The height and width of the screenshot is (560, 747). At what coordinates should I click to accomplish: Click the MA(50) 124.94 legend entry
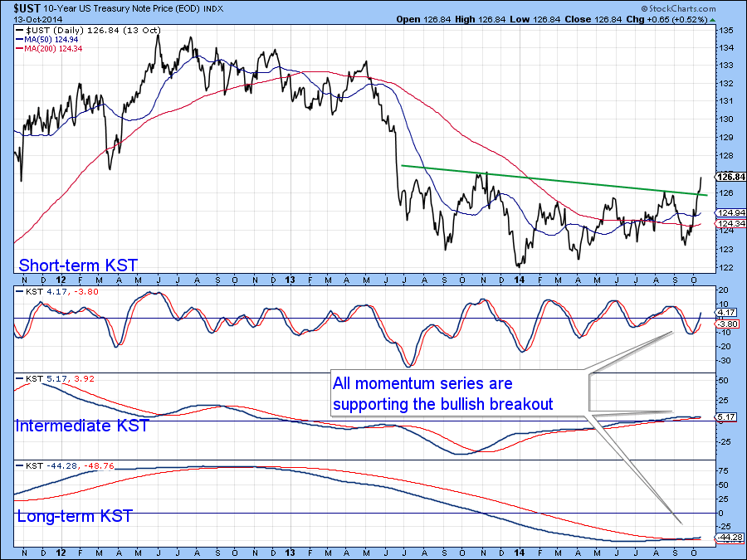click(x=47, y=40)
